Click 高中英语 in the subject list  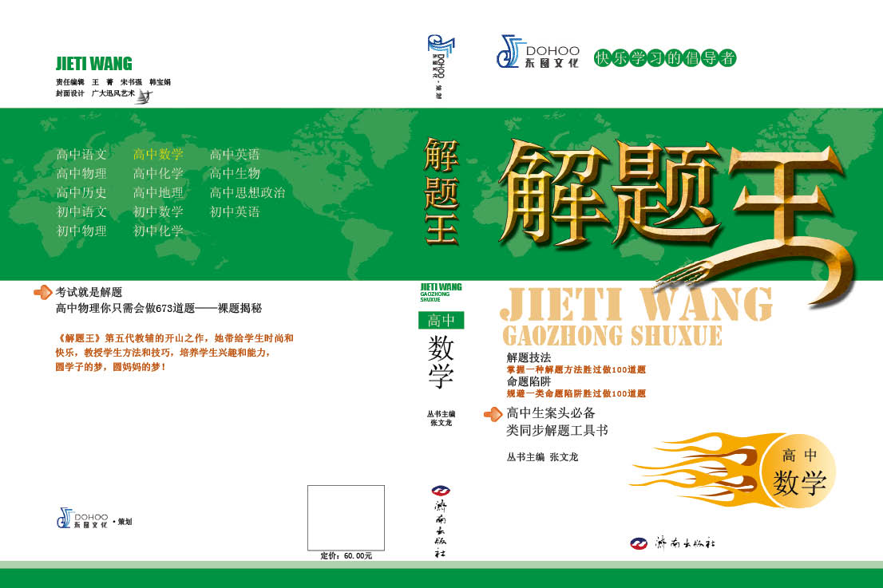(235, 154)
